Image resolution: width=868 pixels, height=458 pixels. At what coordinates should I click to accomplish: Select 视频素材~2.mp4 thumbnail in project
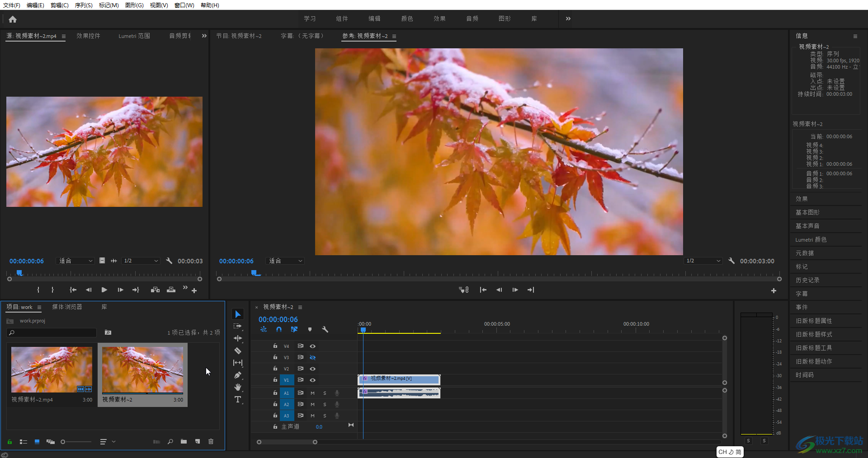(52, 369)
